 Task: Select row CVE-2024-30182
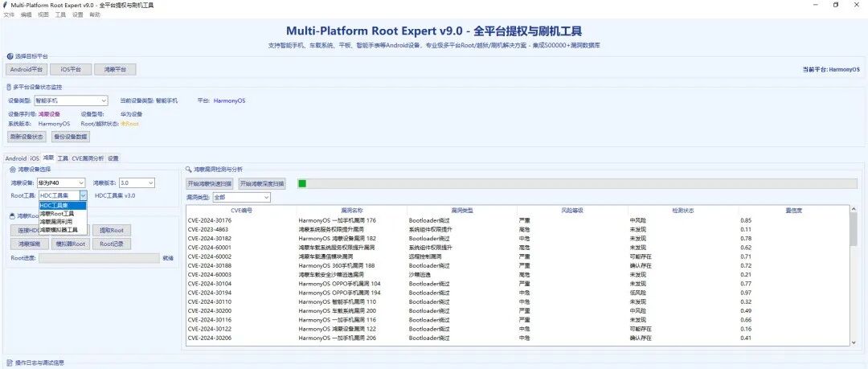(x=518, y=238)
